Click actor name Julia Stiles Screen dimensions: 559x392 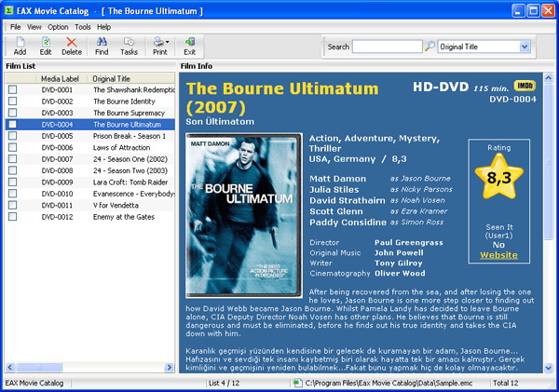tap(334, 190)
